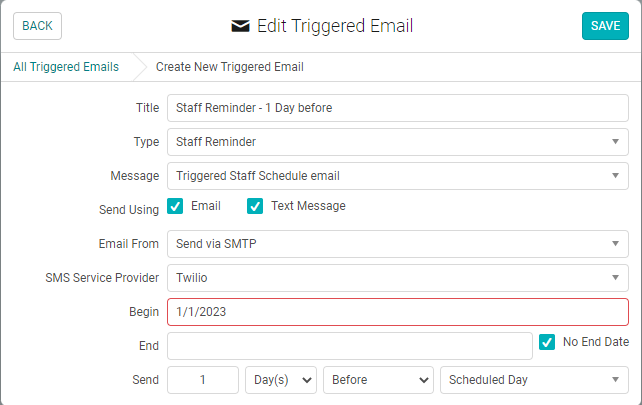The image size is (642, 405).
Task: Click the empty End date field
Action: pyautogui.click(x=349, y=346)
